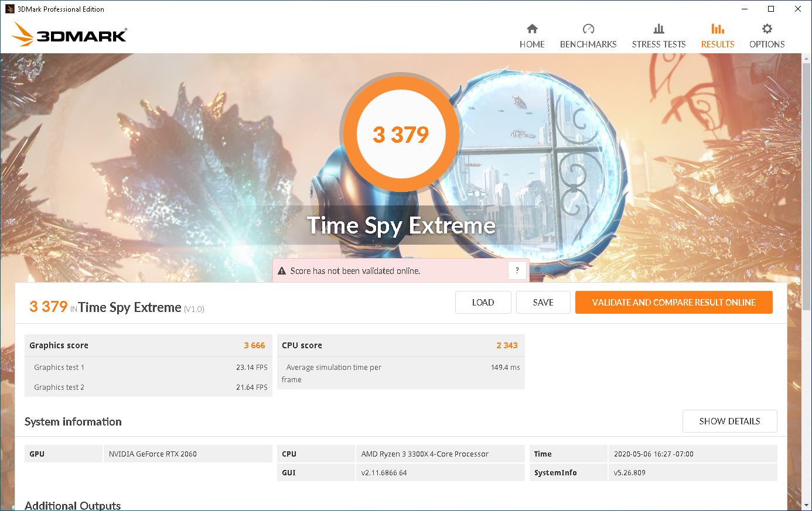Click the 3DMark title bar app icon
812x511 pixels.
click(x=9, y=9)
